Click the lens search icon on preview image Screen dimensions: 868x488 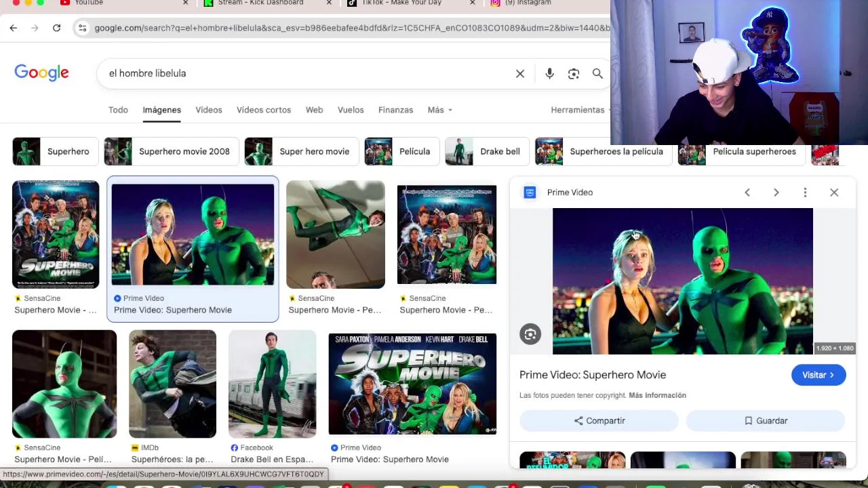coord(530,334)
